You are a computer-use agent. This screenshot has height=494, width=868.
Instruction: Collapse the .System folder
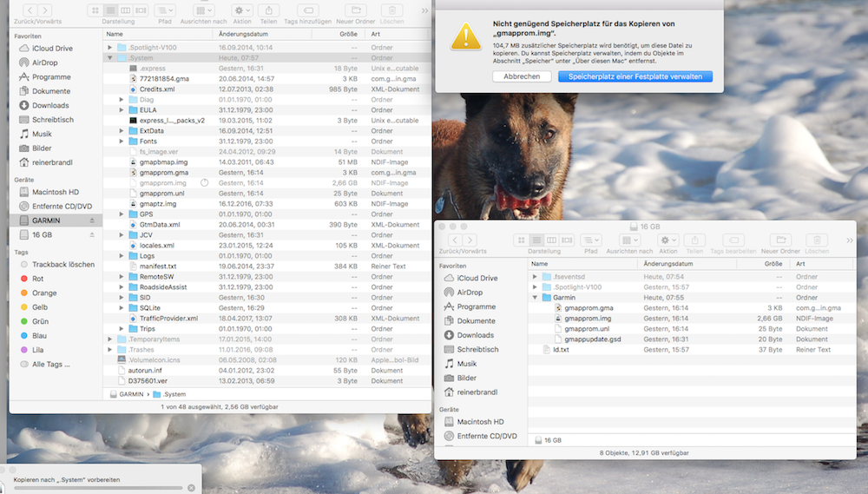tap(109, 57)
